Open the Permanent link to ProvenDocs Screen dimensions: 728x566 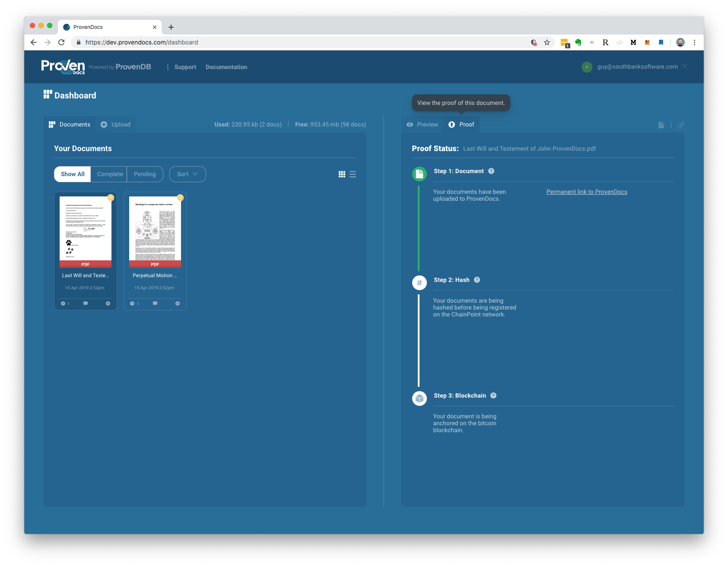[x=586, y=192]
